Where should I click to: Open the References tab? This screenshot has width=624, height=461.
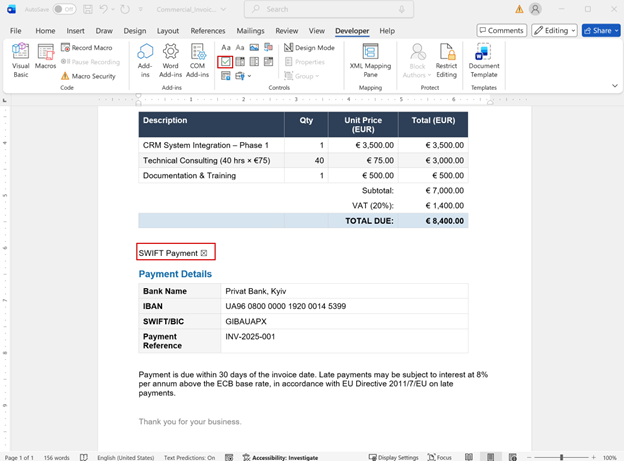click(208, 31)
